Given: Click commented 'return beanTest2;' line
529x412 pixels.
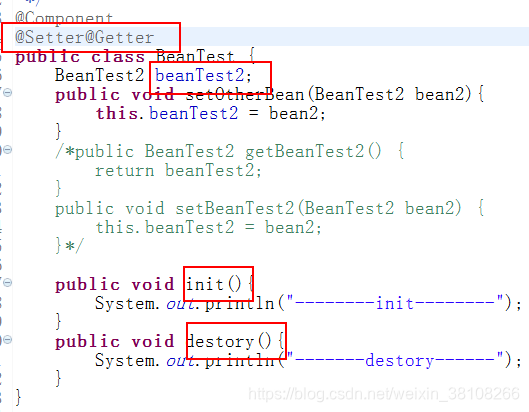Looking at the screenshot, I should pos(178,170).
